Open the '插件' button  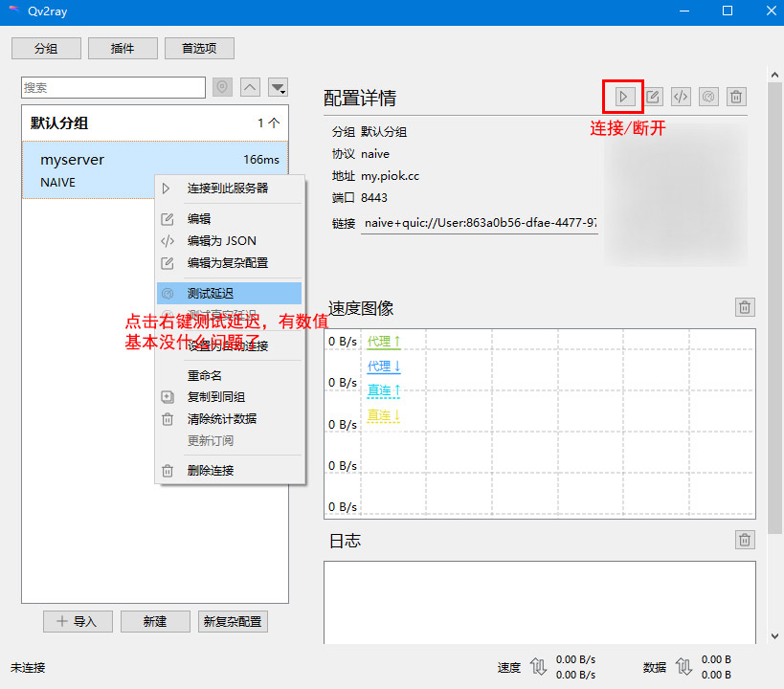coord(123,49)
